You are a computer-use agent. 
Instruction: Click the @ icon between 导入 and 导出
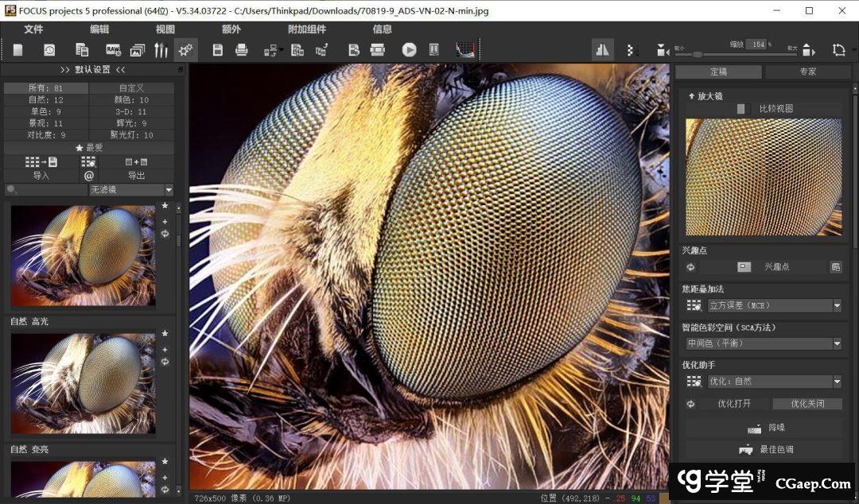coord(88,176)
